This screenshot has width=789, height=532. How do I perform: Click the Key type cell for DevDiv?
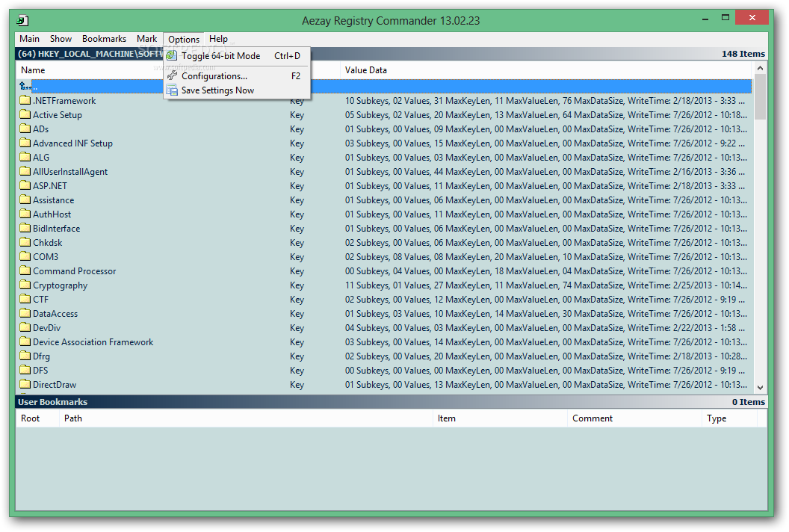coord(297,328)
